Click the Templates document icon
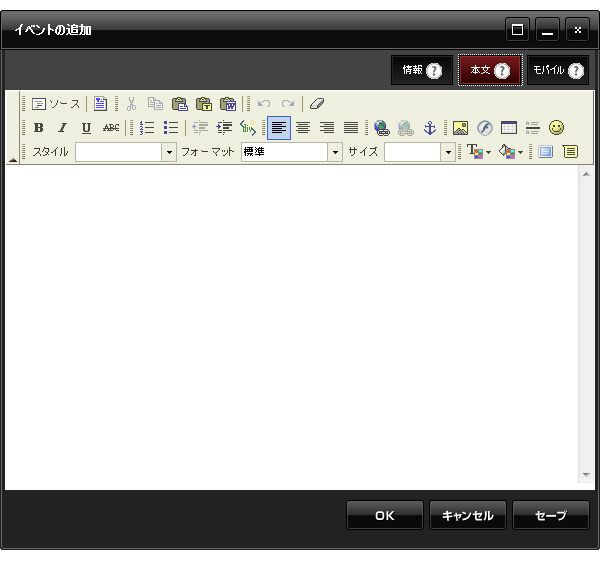600x570 pixels. pyautogui.click(x=100, y=104)
